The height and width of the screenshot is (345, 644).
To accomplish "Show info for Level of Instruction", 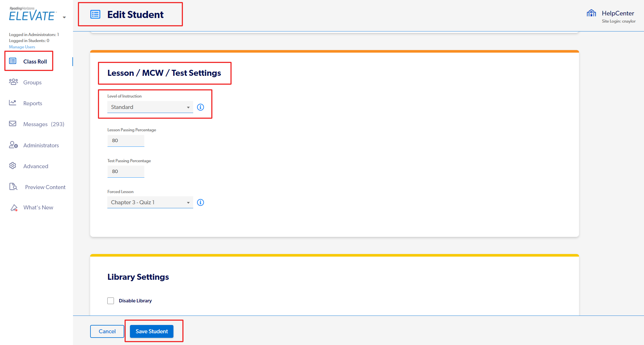I will [201, 107].
